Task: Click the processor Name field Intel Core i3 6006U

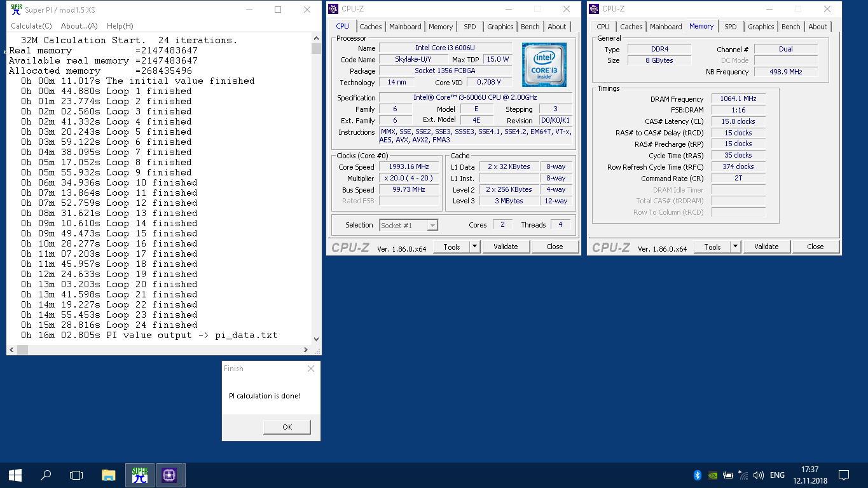Action: tap(445, 48)
